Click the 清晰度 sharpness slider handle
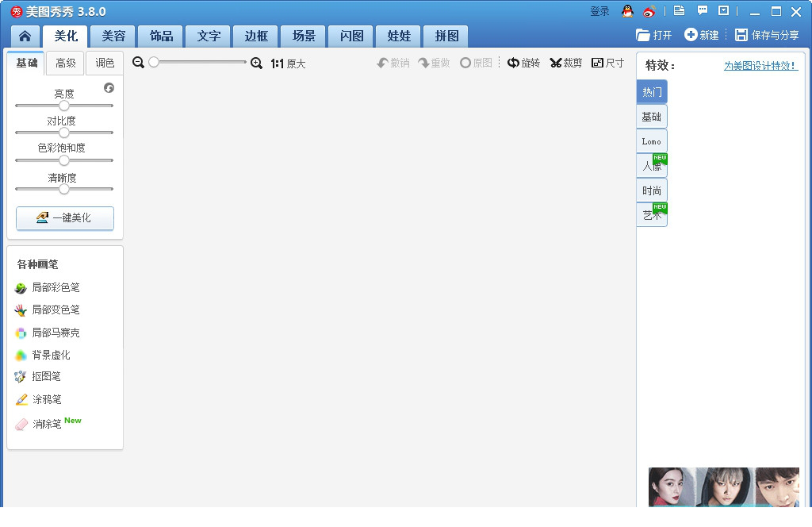This screenshot has width=812, height=527. pyautogui.click(x=63, y=189)
